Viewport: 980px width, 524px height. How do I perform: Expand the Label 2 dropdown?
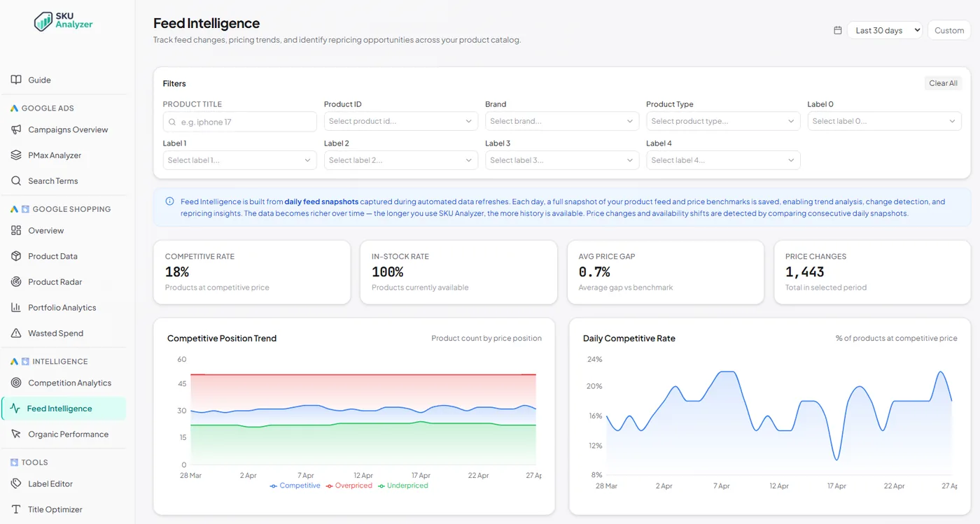(x=401, y=160)
